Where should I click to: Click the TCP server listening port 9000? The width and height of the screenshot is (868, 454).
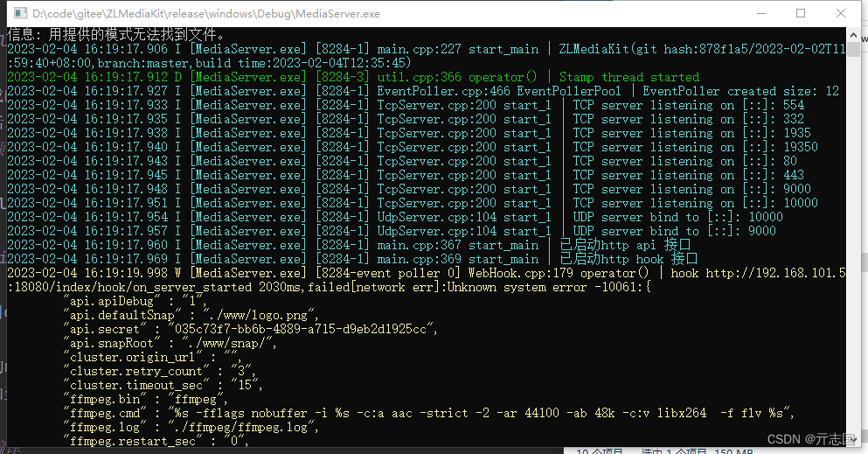pyautogui.click(x=797, y=189)
